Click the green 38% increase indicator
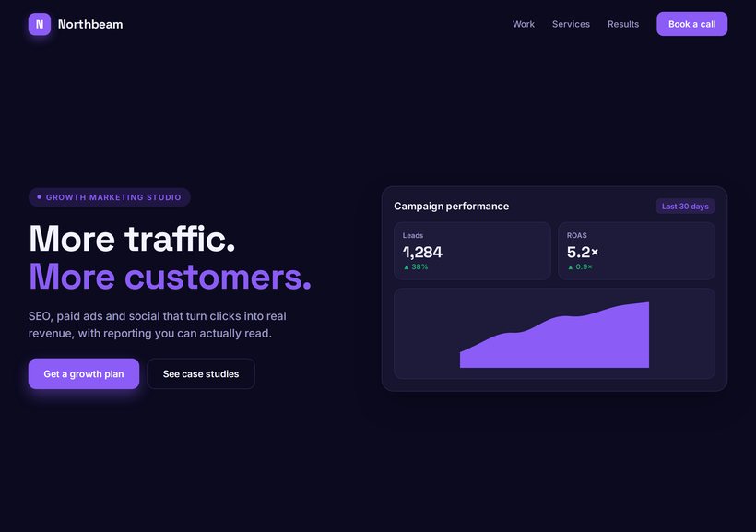This screenshot has height=532, width=756. click(x=416, y=266)
